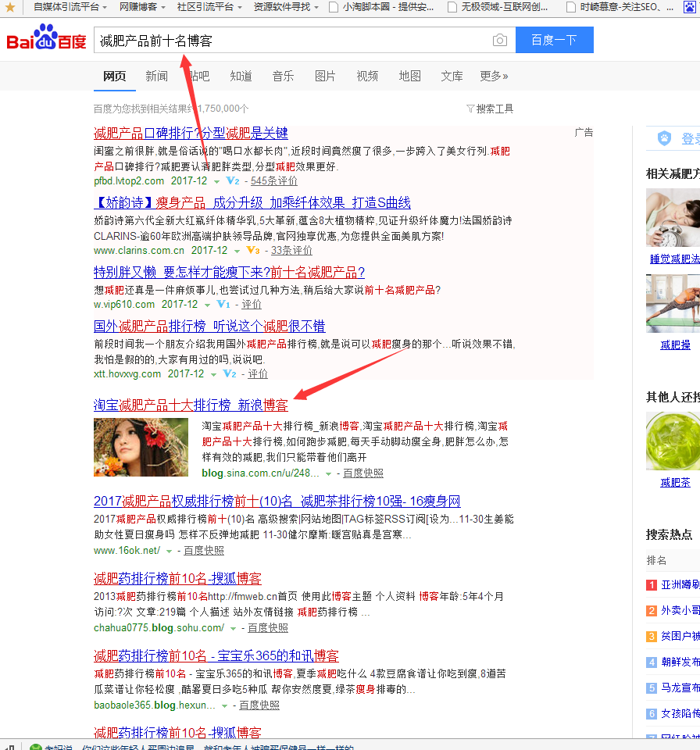Click the woman thumbnail in the Sina blog result
Screen dimensions: 700x750
(141, 447)
